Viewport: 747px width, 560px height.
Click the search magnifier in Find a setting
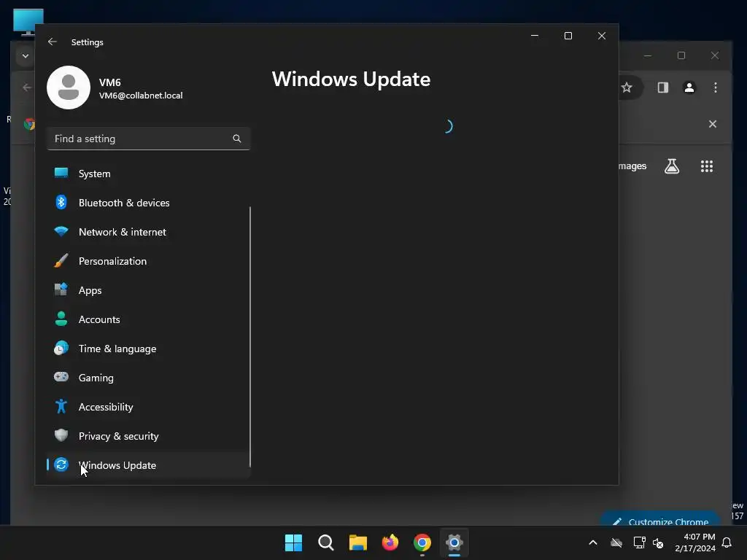(x=237, y=139)
